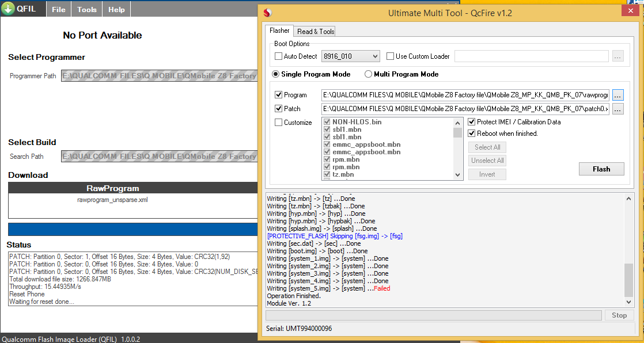Close the QcFire window
Viewport: 644px width, 343px height.
pos(630,11)
